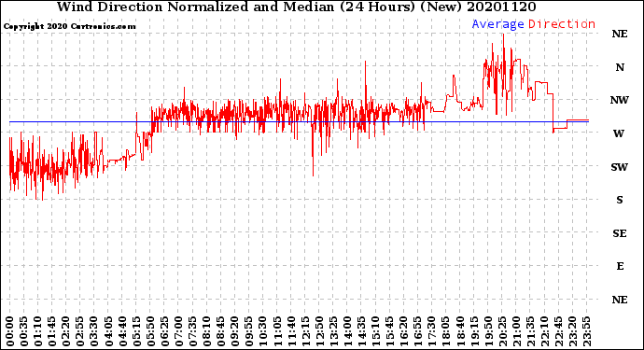Click the 'NW' direction axis label
The height and width of the screenshot is (350, 644).
pos(620,100)
